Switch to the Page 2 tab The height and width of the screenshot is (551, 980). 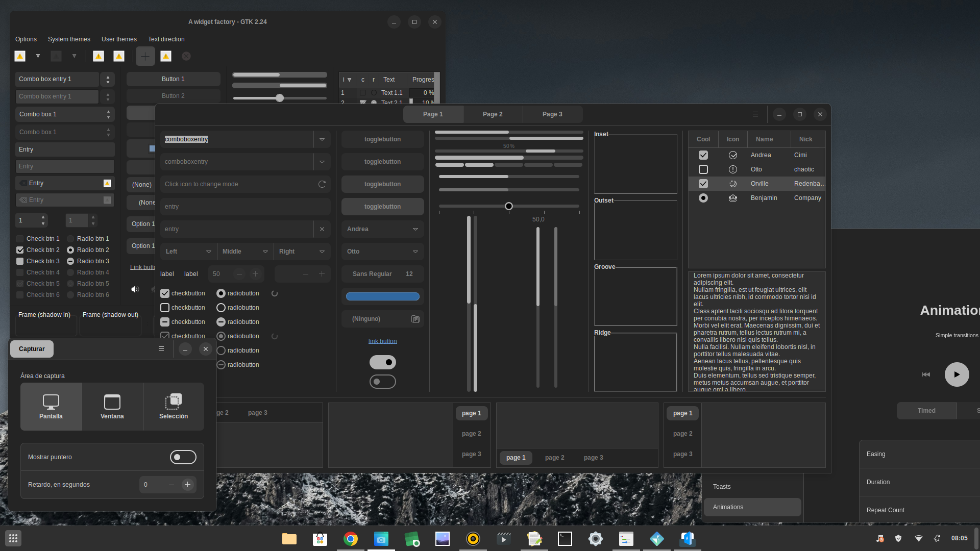coord(493,114)
